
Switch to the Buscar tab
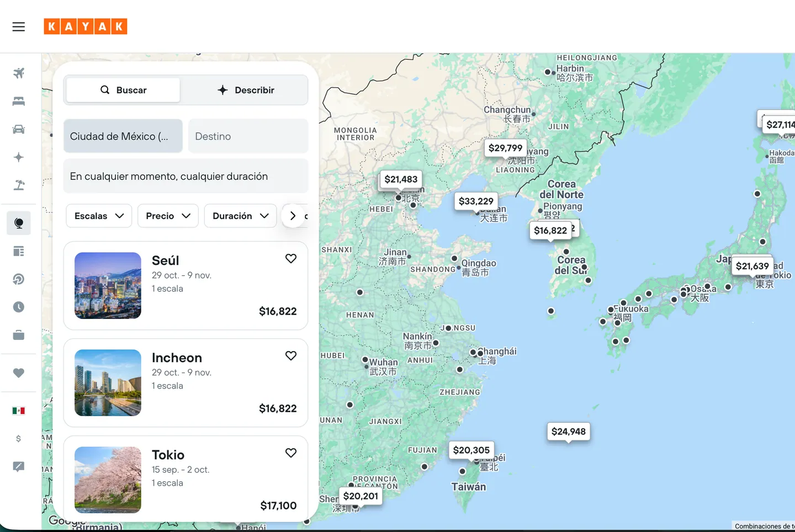(123, 90)
